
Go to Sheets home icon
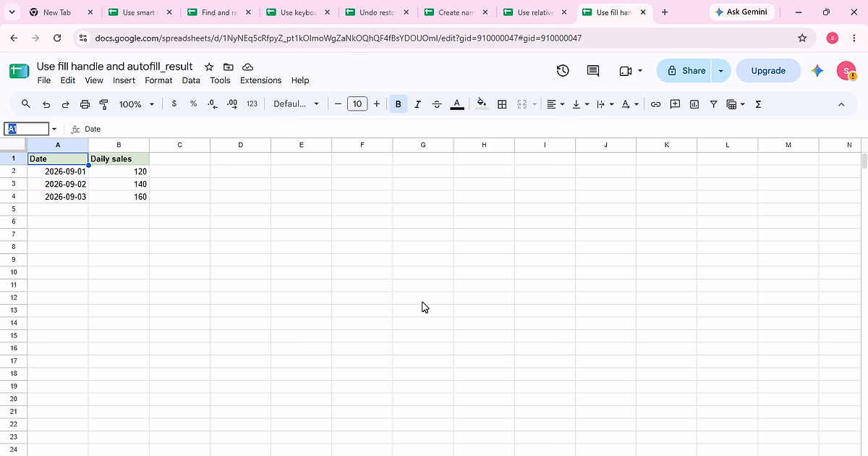pos(19,71)
